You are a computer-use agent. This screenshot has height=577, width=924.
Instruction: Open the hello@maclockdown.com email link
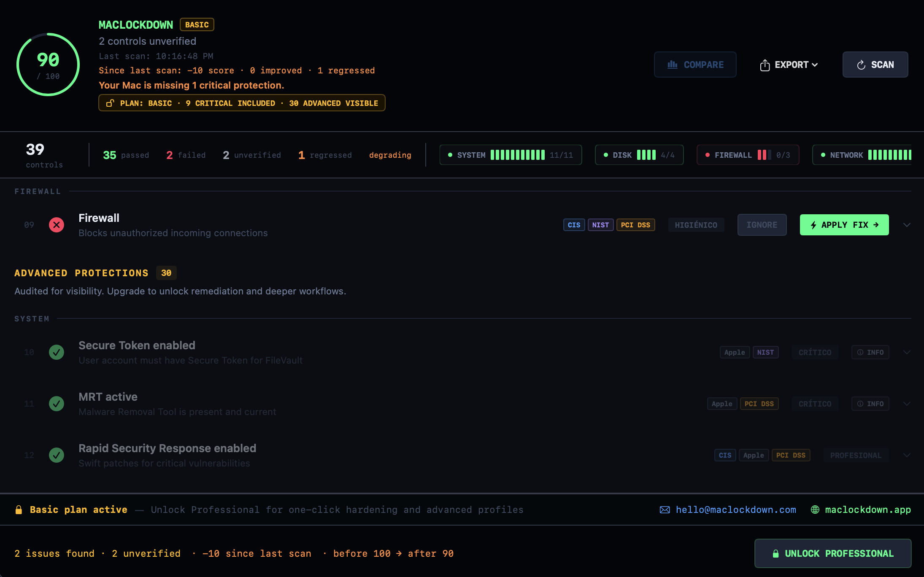tap(736, 510)
